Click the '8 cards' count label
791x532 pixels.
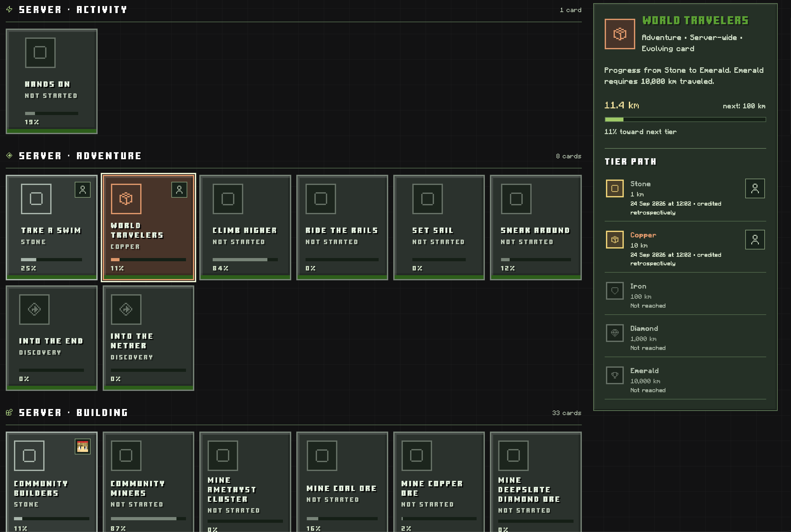tap(568, 156)
